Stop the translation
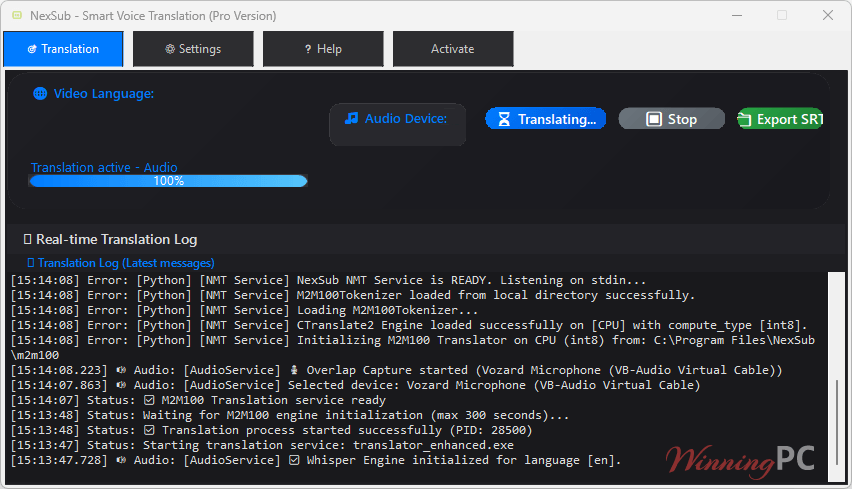The image size is (852, 489). (672, 119)
